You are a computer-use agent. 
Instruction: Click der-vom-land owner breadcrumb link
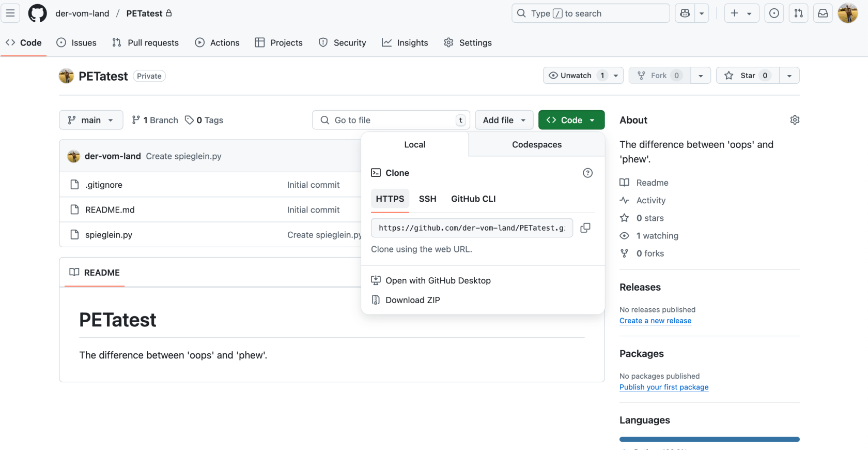[82, 13]
